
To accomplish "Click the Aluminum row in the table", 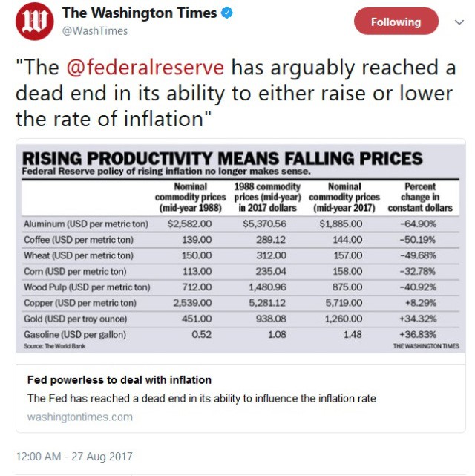I will (240, 224).
